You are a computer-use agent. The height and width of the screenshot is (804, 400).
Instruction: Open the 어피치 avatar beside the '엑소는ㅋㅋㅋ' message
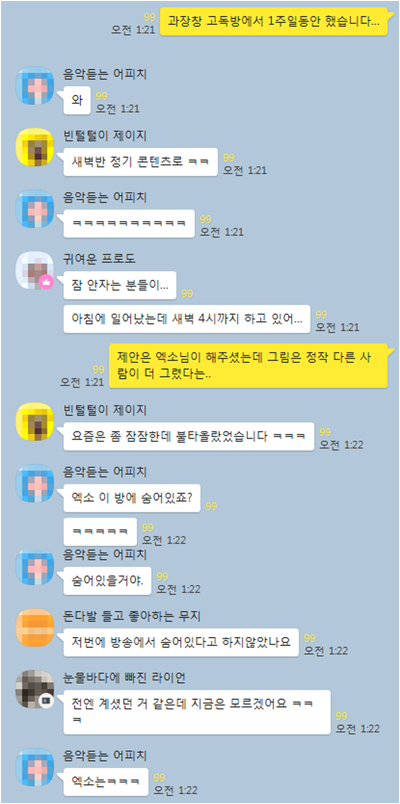coord(34,767)
